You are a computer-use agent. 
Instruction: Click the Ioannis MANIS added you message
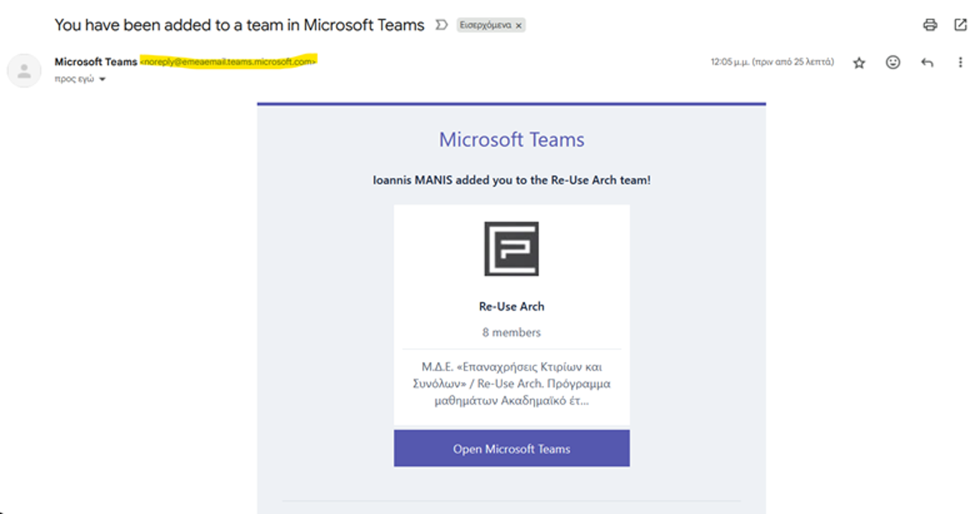tap(511, 181)
